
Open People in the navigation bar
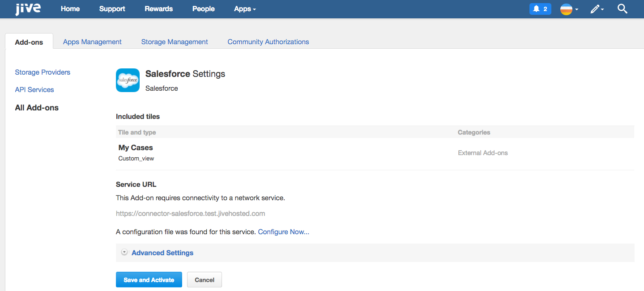(204, 9)
